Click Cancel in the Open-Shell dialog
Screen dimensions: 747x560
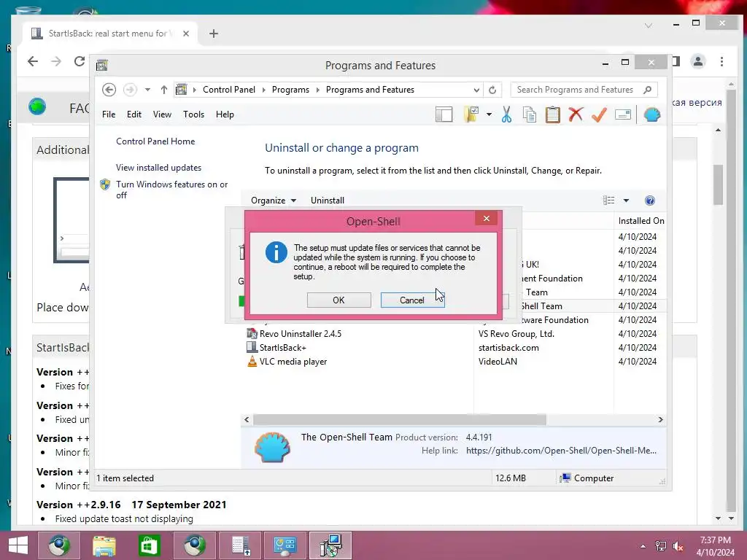pos(412,300)
